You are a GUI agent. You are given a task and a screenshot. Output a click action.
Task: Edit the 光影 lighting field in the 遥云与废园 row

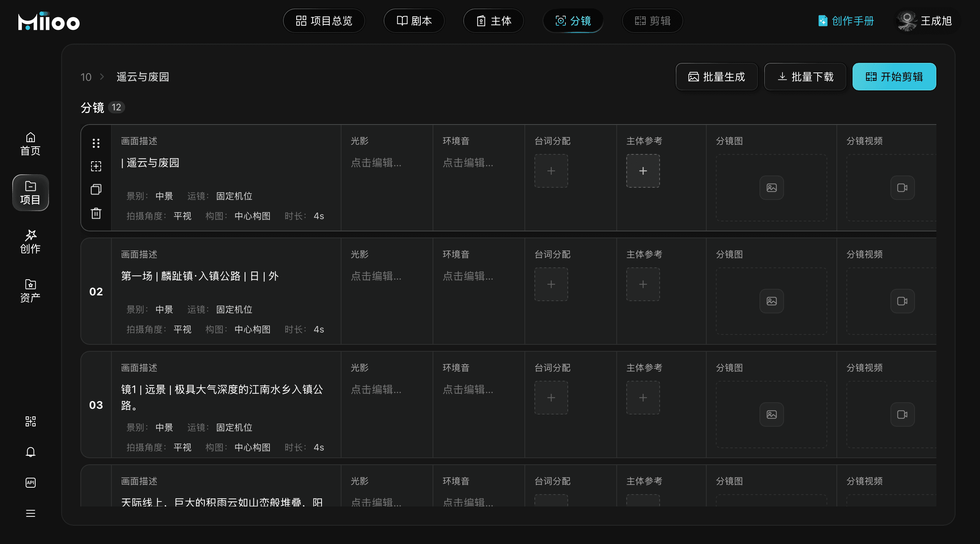tap(376, 163)
